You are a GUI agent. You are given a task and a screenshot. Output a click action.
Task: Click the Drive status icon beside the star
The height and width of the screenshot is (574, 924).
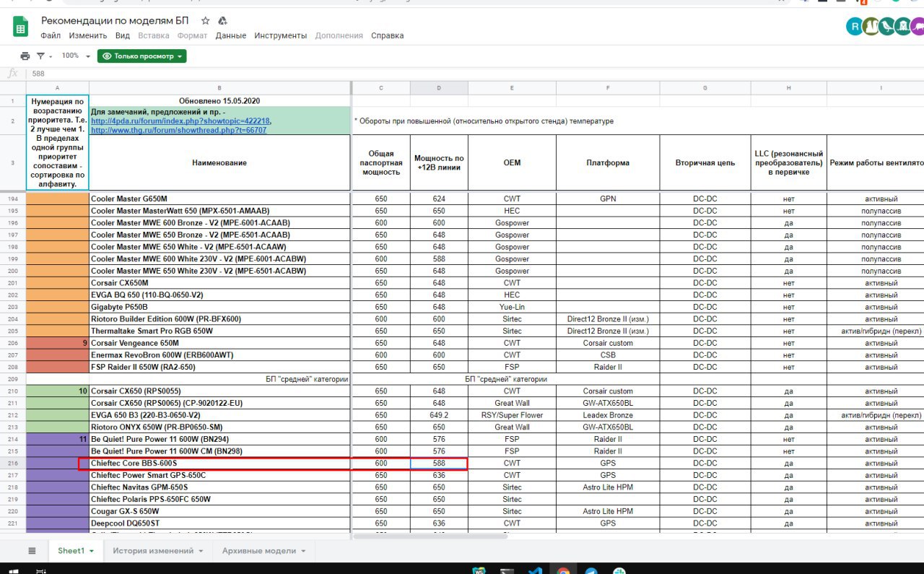click(x=223, y=21)
